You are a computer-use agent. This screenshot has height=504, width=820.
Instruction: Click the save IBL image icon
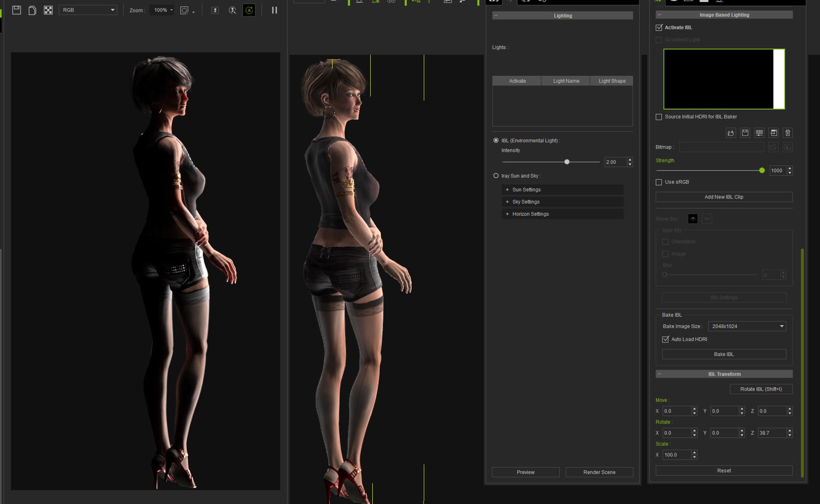coord(745,133)
